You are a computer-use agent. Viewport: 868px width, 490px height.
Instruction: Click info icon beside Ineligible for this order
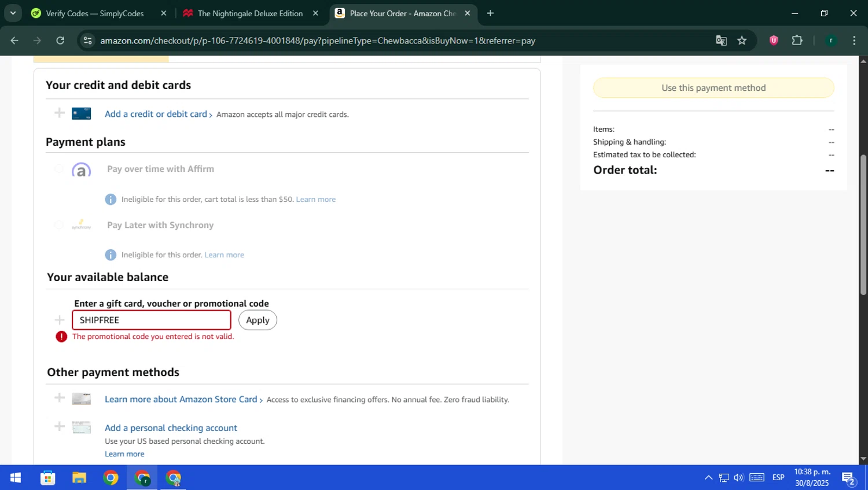click(x=111, y=255)
